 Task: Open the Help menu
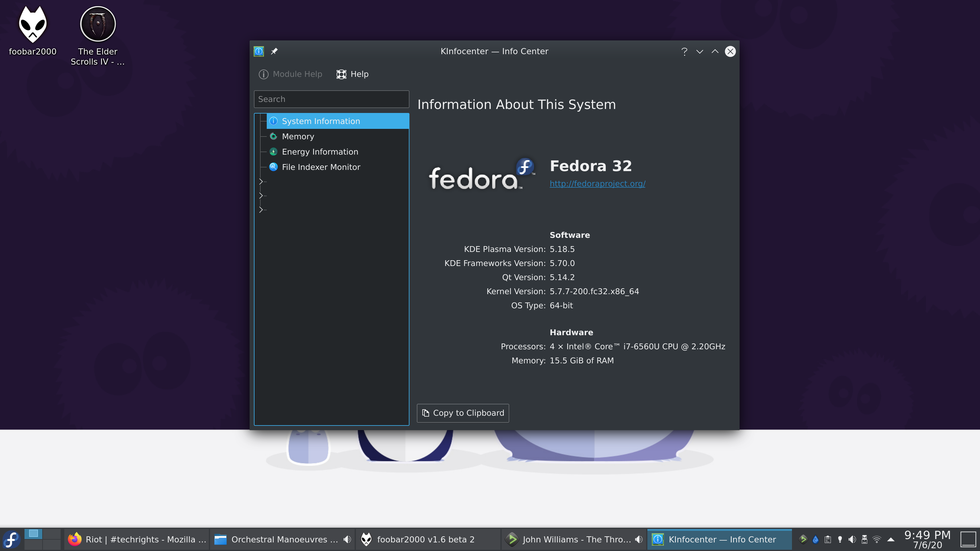[x=352, y=74]
